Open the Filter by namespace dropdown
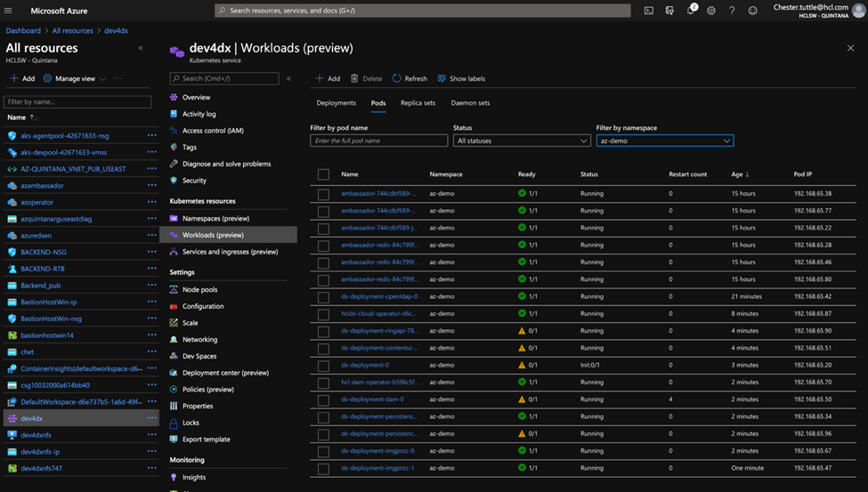 [665, 141]
